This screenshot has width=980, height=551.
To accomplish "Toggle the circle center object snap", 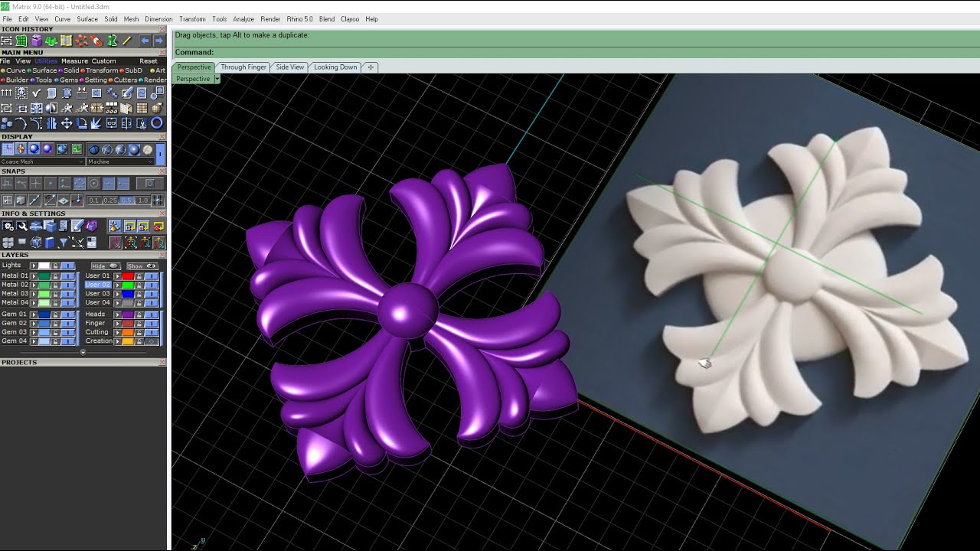I will [93, 184].
